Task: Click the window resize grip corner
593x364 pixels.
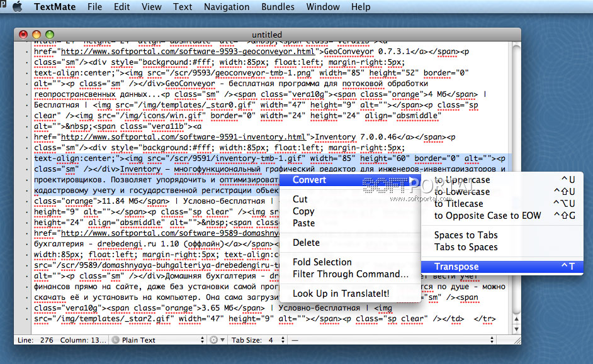Action: click(x=517, y=340)
